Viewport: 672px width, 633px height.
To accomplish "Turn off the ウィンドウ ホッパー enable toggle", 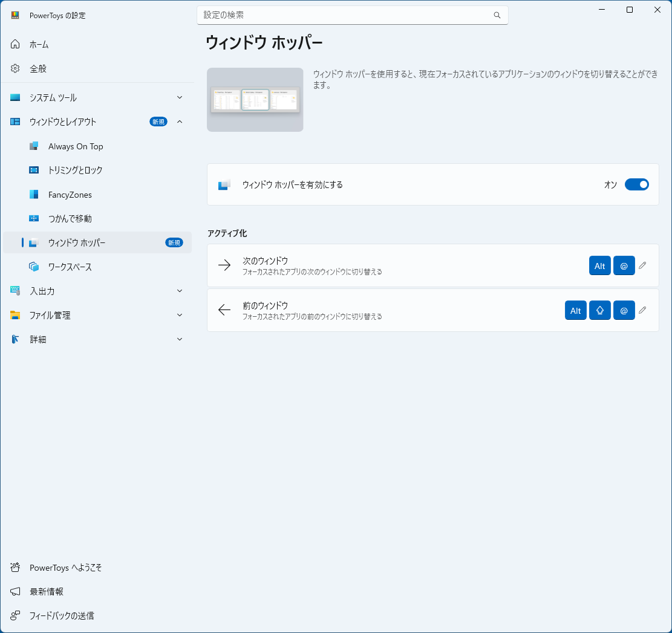I will coord(636,184).
